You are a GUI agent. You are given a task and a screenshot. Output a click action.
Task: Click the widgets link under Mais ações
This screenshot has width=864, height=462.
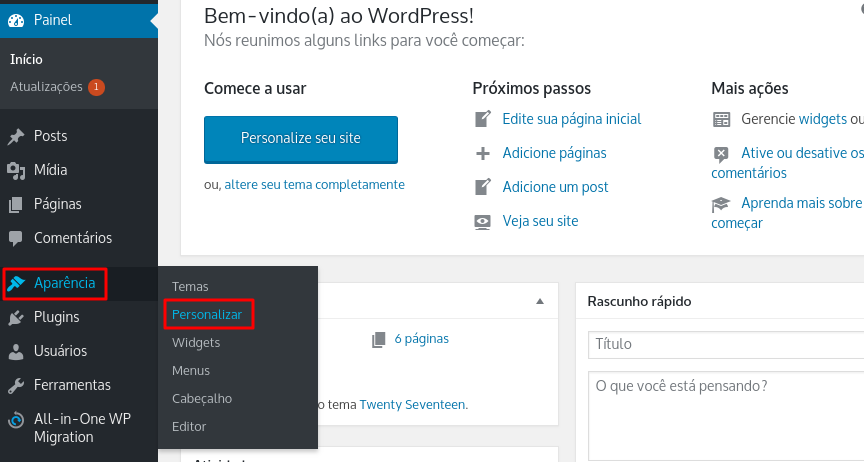823,119
